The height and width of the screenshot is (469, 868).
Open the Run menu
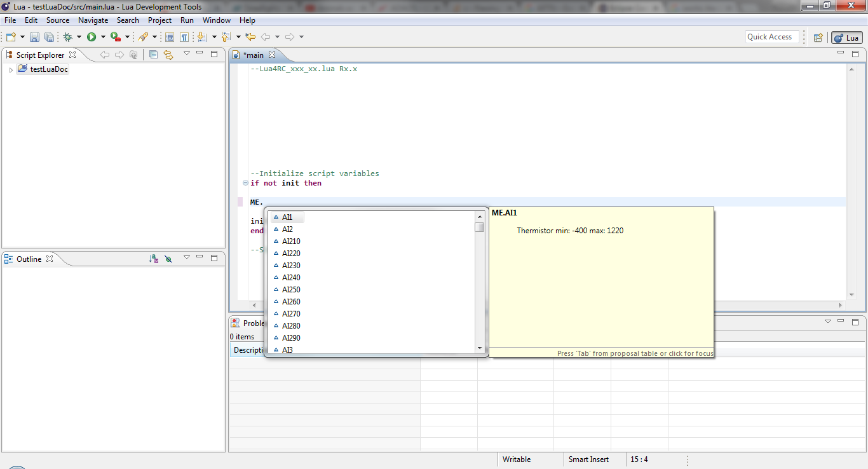coord(187,20)
